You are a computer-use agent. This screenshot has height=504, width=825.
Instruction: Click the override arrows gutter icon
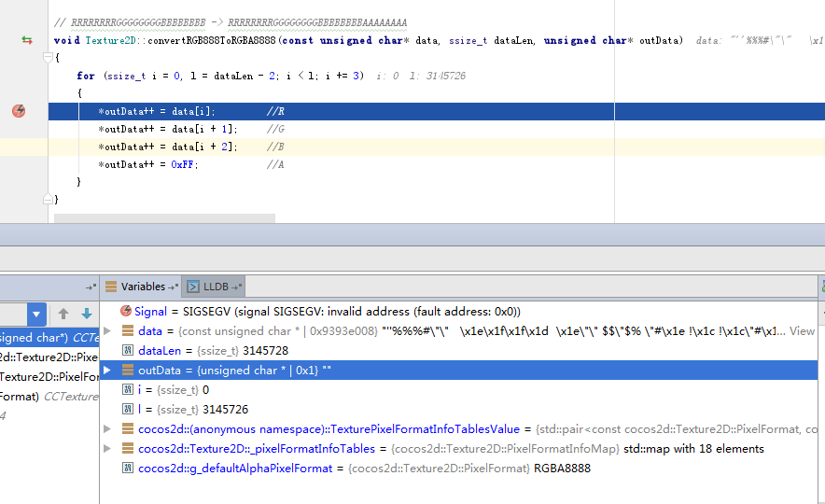click(26, 40)
